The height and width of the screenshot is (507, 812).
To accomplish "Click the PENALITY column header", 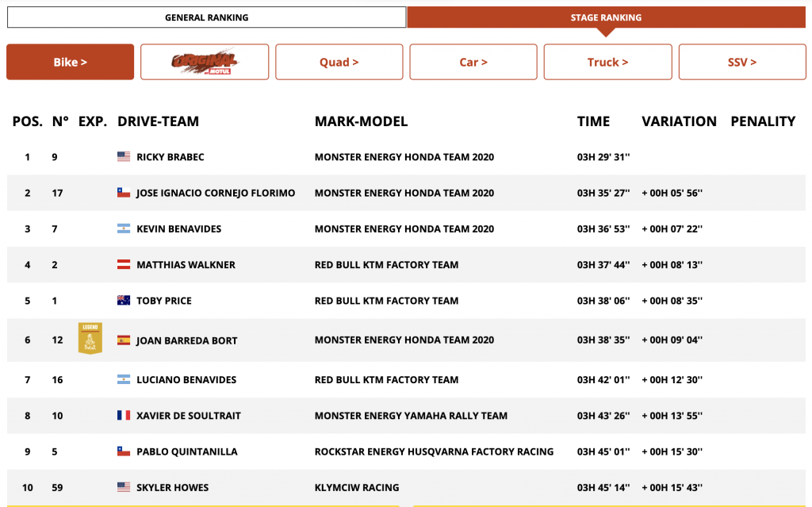I will coord(763,121).
